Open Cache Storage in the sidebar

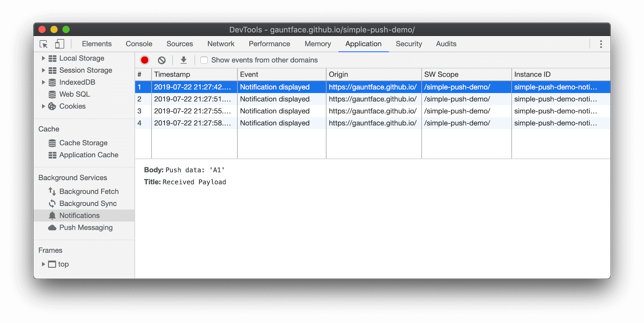tap(83, 143)
